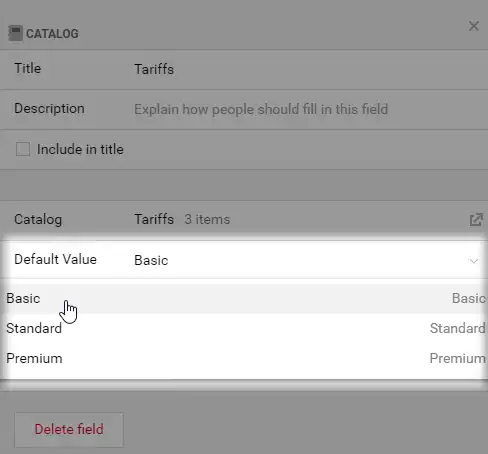
Task: Click the 3 items count label
Action: coord(207,219)
